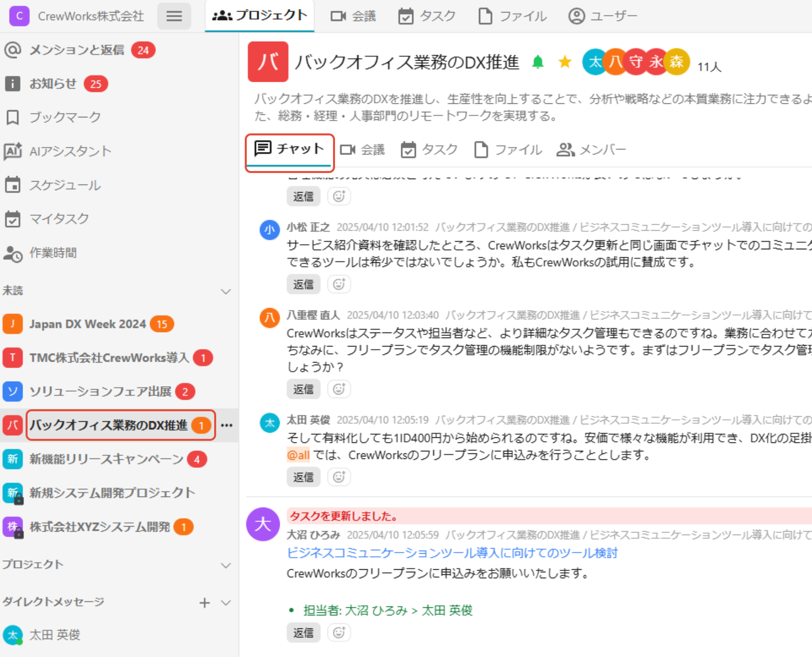Open ブックマーク in the sidebar
812x657 pixels.
65,117
